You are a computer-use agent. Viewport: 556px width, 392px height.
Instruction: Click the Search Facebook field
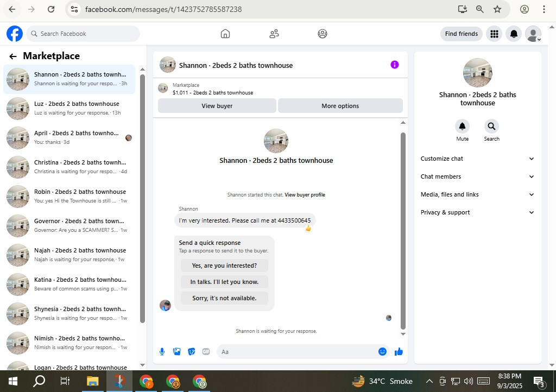pyautogui.click(x=83, y=34)
